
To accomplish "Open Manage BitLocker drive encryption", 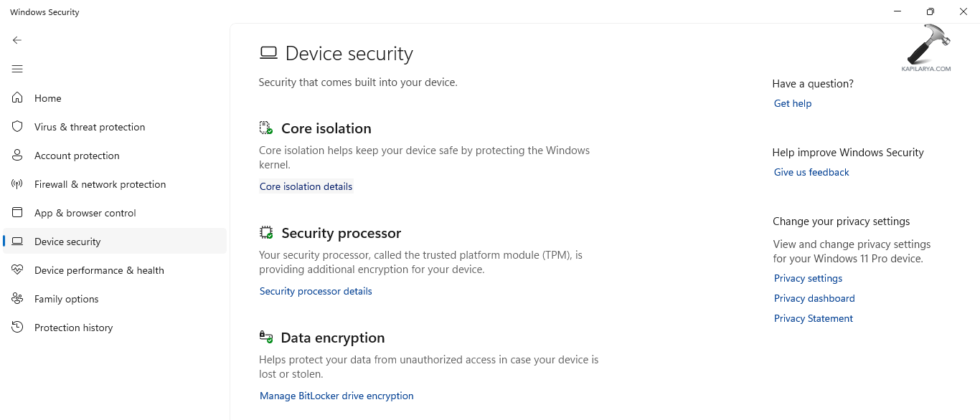I will point(336,396).
